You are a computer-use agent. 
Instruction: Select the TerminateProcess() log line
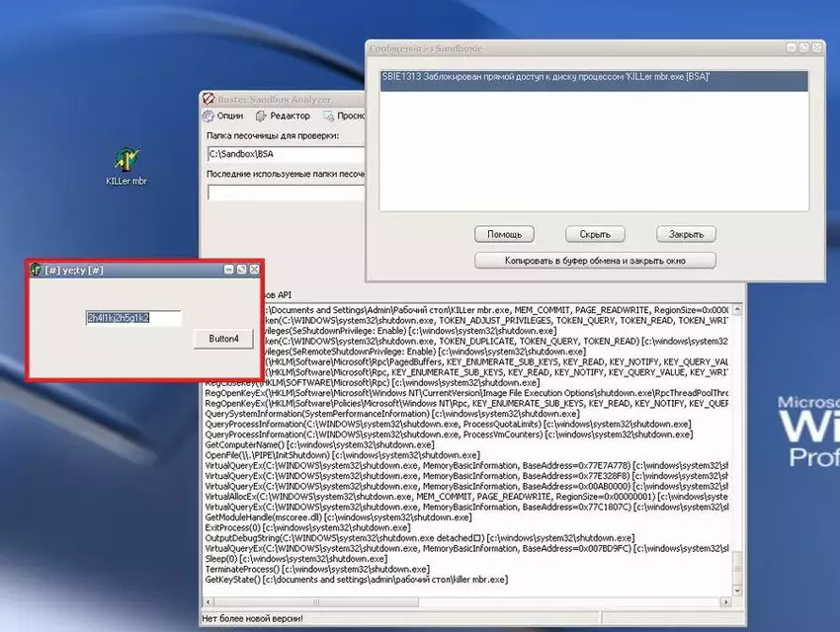tap(317, 569)
